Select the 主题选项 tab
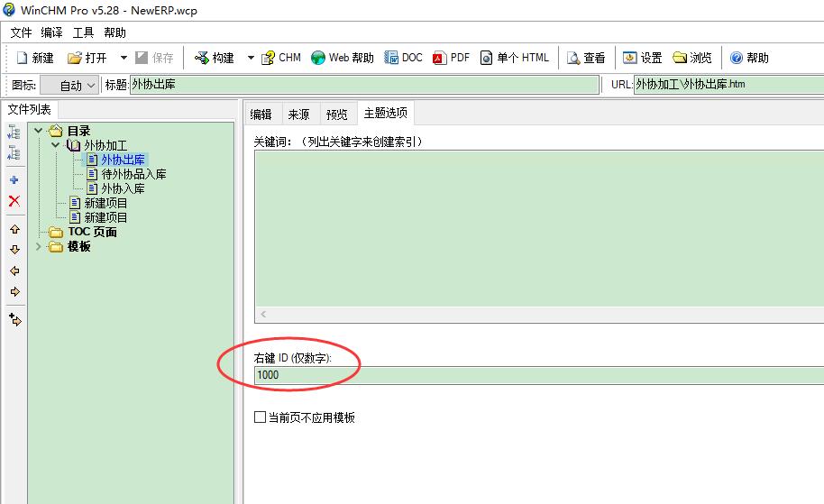The image size is (824, 504). click(x=386, y=113)
